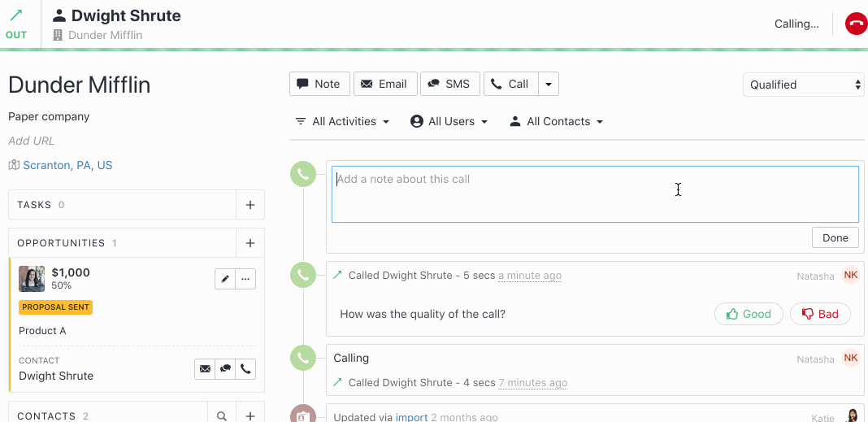The height and width of the screenshot is (422, 868).
Task: Open the import link in the Updated entry
Action: tap(412, 418)
